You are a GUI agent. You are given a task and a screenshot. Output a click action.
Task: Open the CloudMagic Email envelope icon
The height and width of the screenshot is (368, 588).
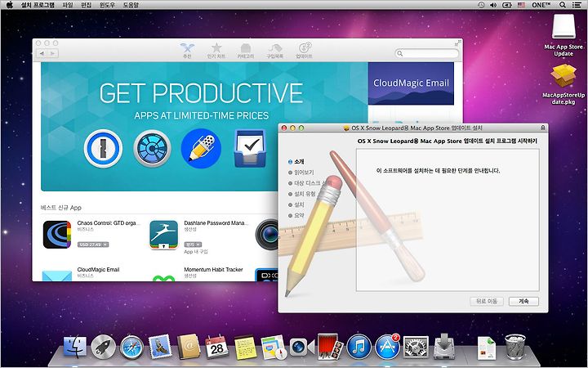click(x=57, y=276)
